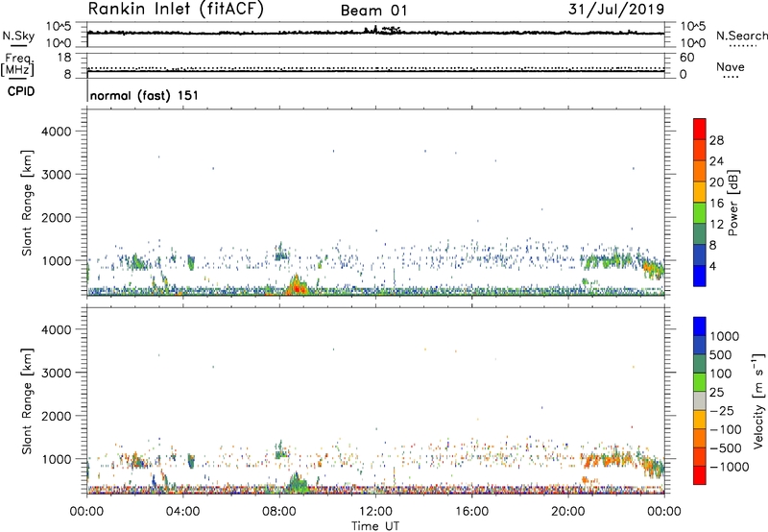Click the date "31/Jul/2019"
The height and width of the screenshot is (532, 768).
click(x=616, y=9)
